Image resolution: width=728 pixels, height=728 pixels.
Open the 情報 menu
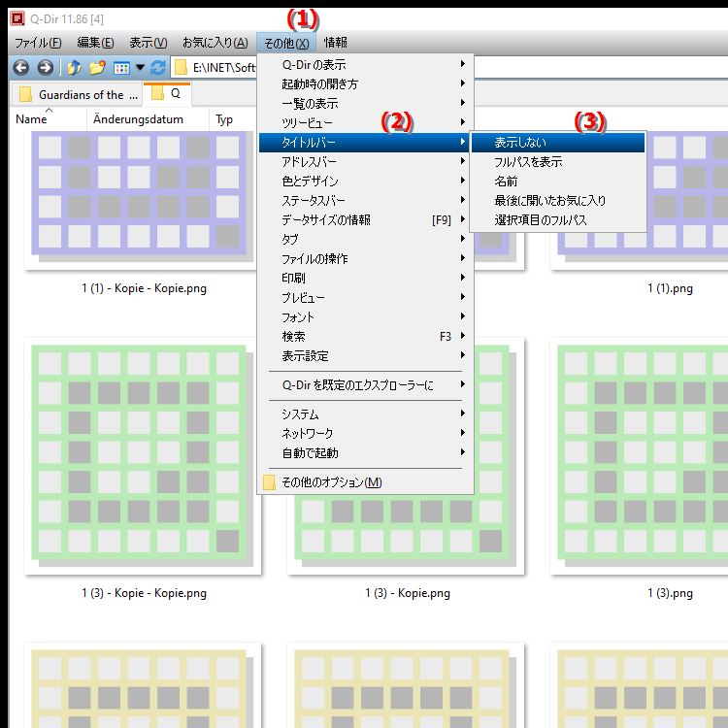[336, 43]
